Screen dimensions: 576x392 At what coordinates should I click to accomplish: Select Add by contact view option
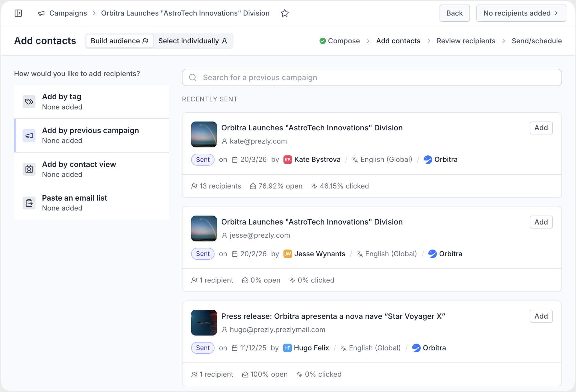click(x=92, y=169)
